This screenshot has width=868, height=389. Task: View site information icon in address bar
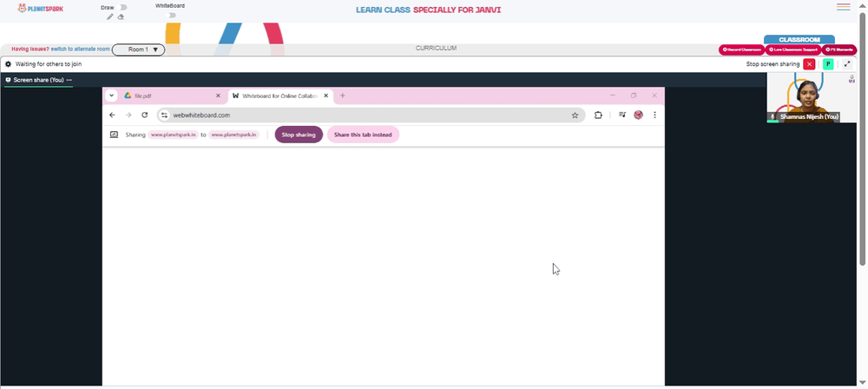point(164,115)
